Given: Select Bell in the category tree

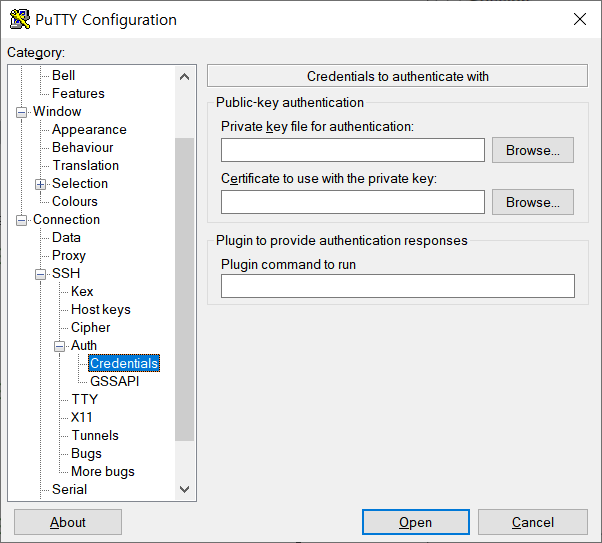Looking at the screenshot, I should (x=63, y=75).
